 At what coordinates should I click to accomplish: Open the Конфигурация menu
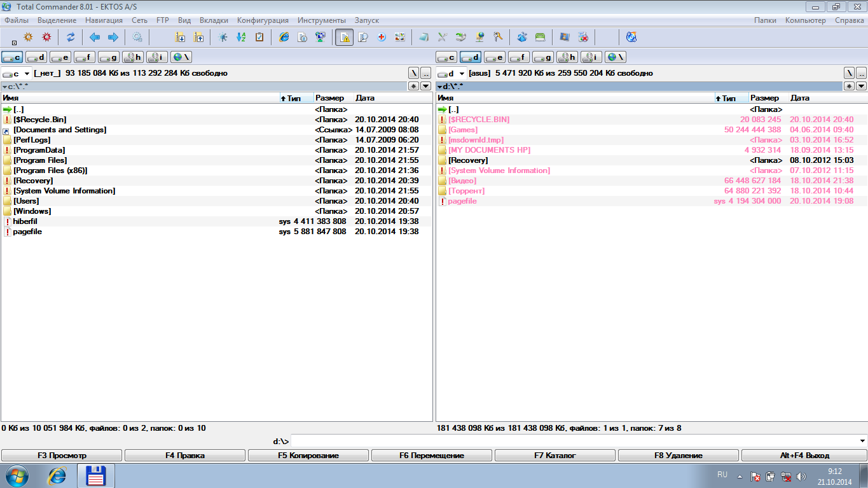pyautogui.click(x=263, y=20)
